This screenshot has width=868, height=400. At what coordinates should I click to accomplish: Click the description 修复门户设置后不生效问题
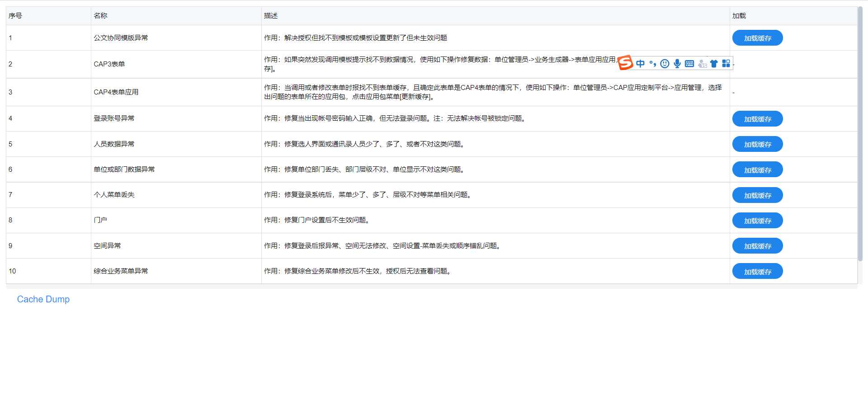(317, 220)
